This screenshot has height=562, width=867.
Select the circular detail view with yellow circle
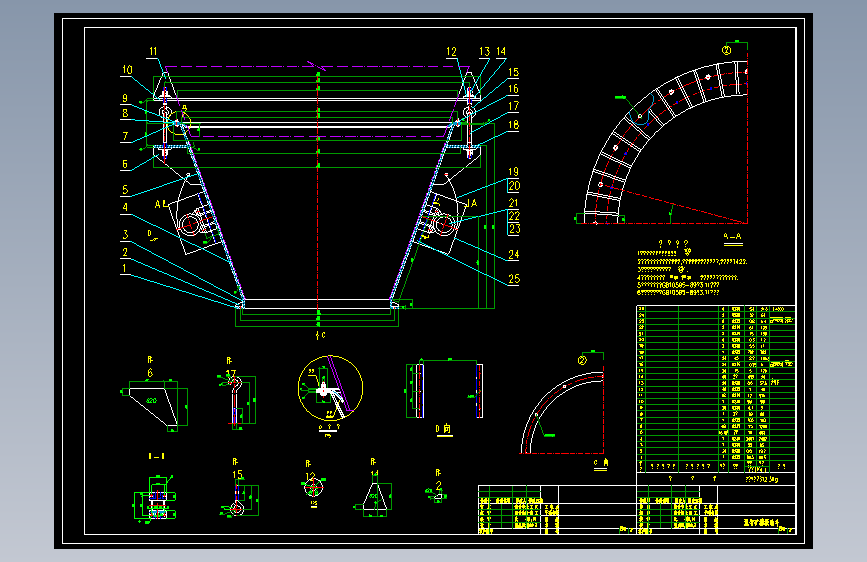[x=330, y=388]
